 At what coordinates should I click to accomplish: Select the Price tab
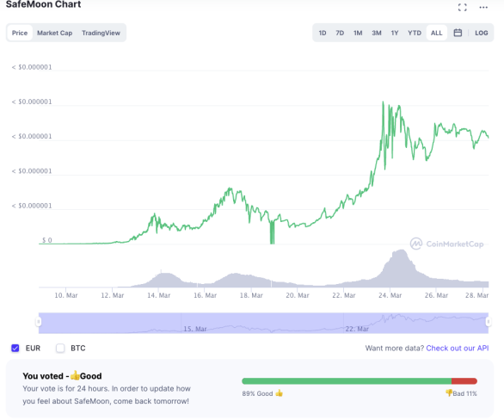(20, 33)
